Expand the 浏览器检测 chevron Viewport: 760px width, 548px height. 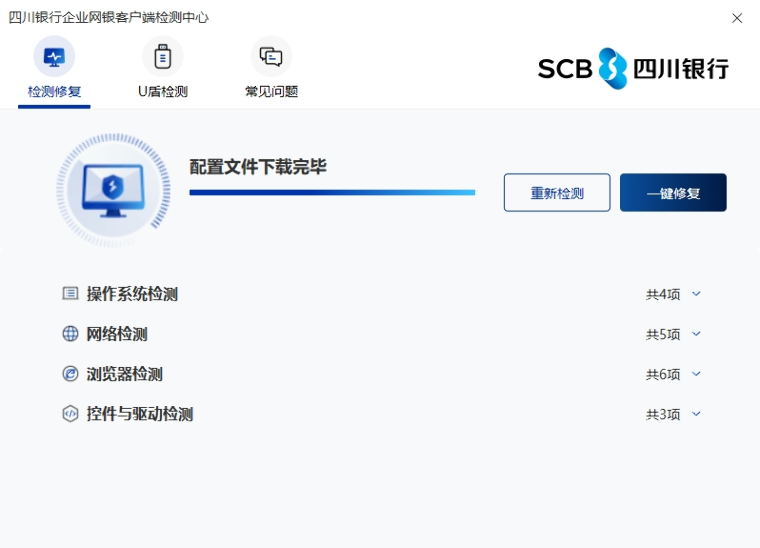pyautogui.click(x=696, y=374)
